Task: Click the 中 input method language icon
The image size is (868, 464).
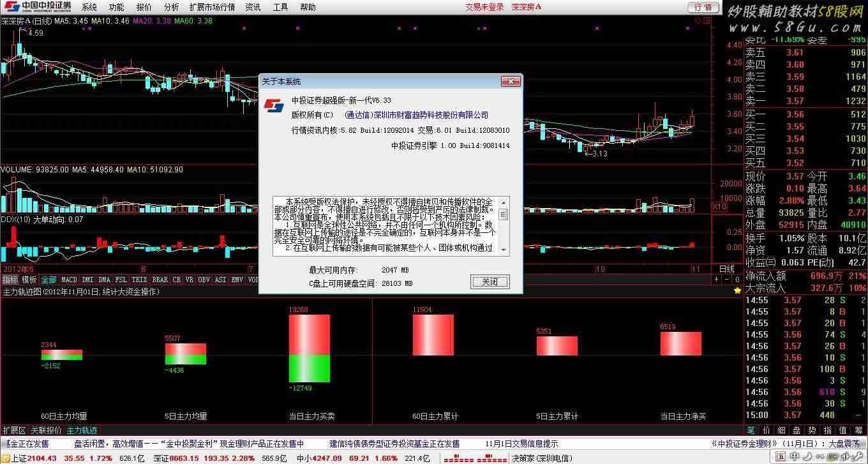Action: tap(794, 456)
